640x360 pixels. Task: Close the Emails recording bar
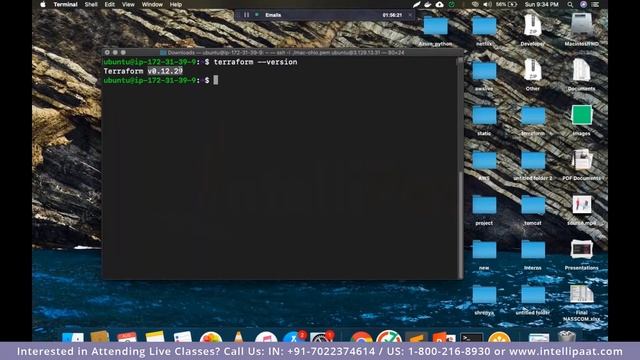(x=410, y=15)
